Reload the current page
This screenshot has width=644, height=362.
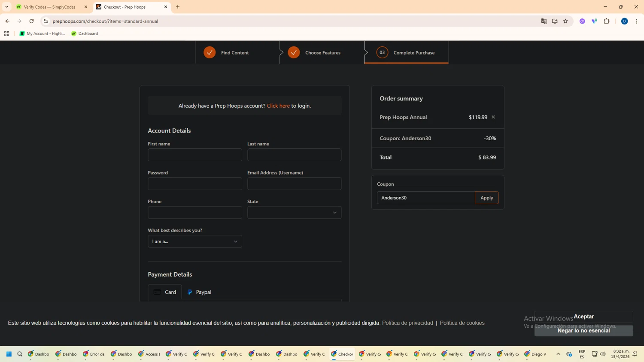coord(31,21)
